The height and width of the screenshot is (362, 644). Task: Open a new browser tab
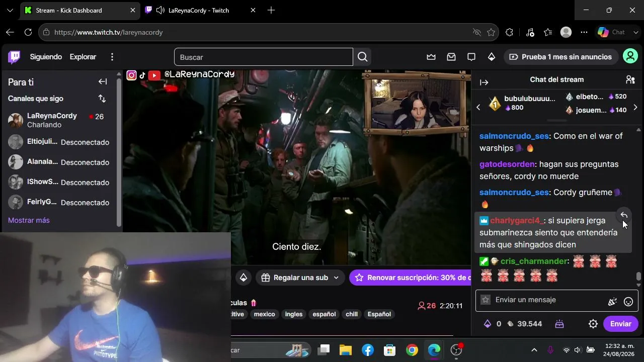coord(271,10)
